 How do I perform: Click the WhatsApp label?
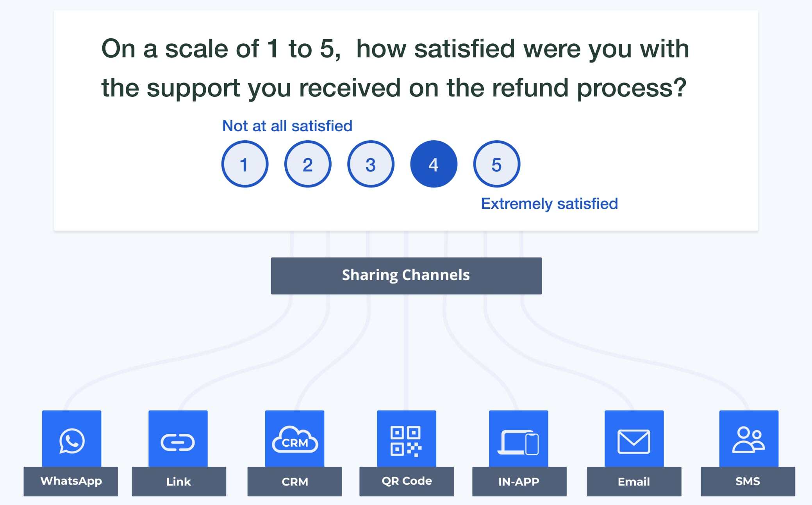[71, 481]
